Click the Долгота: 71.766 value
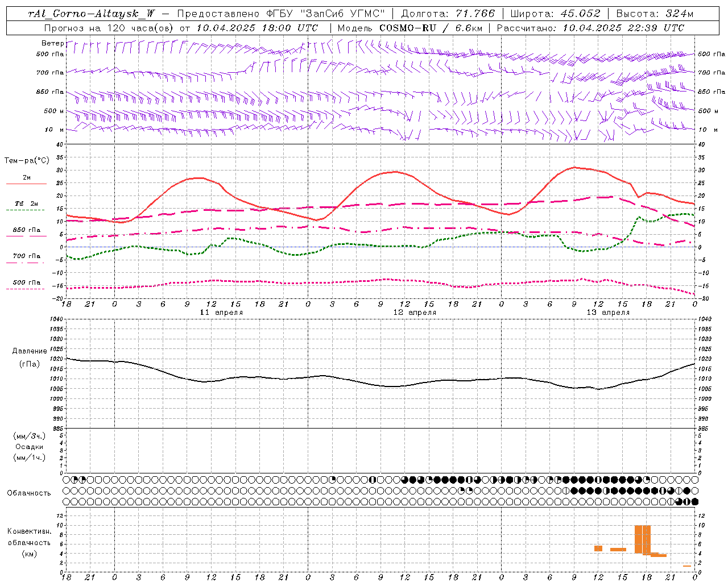The image size is (728, 582). (x=448, y=14)
